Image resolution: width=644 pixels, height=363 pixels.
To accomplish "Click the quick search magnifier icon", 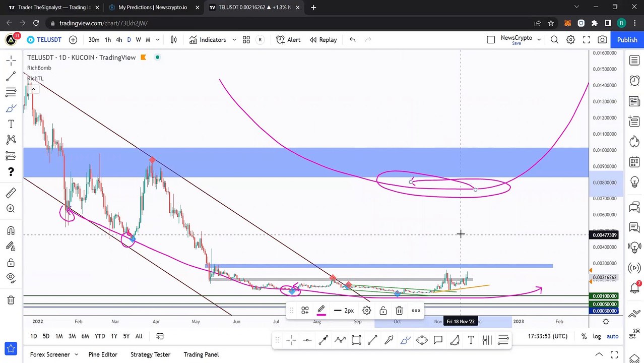I will 554,40.
